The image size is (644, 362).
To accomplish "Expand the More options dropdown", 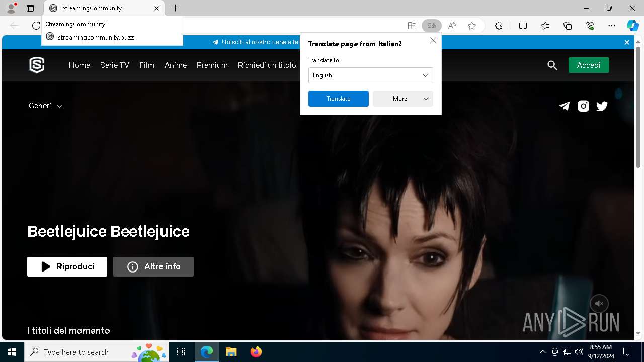I will click(x=403, y=99).
